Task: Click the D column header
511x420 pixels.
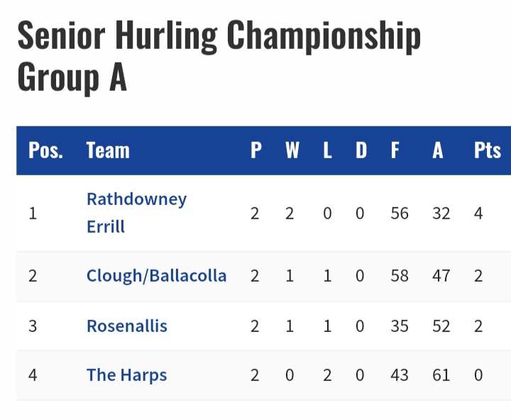Action: click(x=361, y=150)
